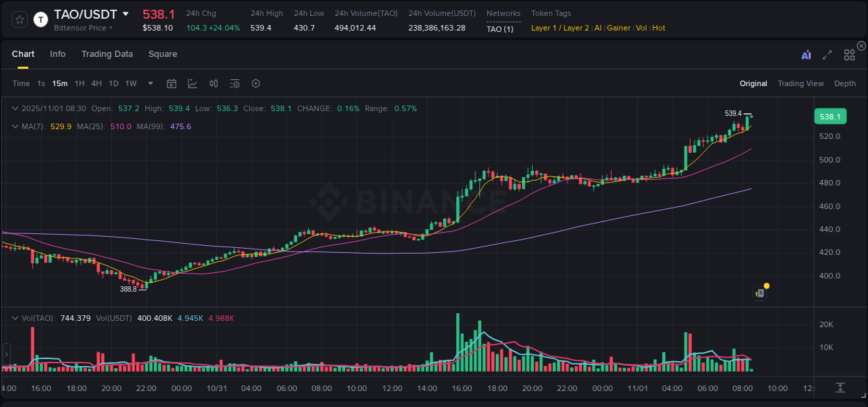Expand the chart with the fullscreen arrows icon

point(826,55)
